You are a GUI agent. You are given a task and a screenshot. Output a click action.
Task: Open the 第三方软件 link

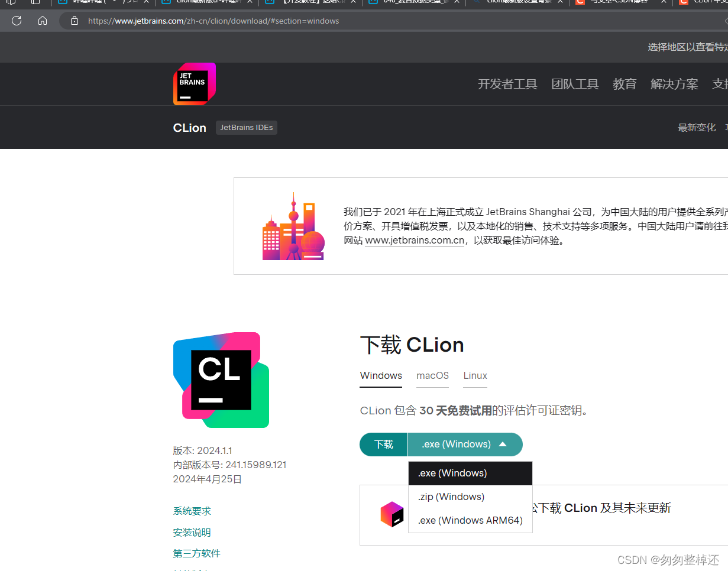(196, 554)
